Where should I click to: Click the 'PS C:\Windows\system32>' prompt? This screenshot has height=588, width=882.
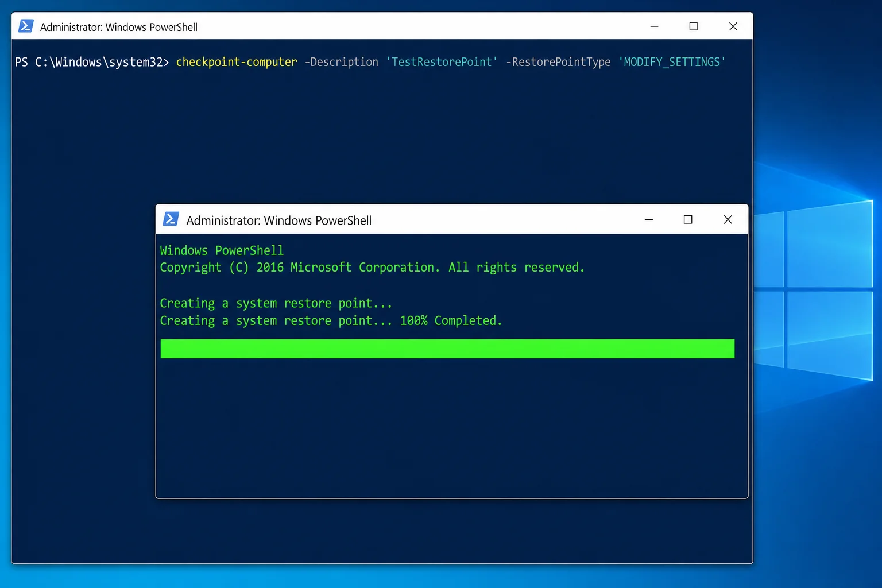tap(92, 62)
